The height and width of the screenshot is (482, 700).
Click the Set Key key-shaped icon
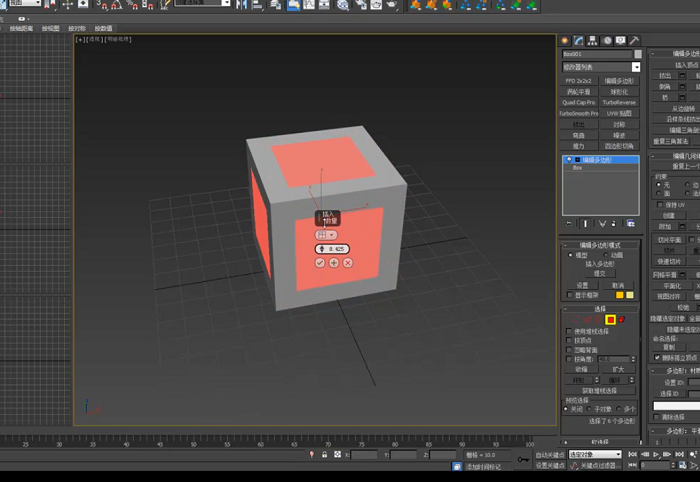click(523, 459)
